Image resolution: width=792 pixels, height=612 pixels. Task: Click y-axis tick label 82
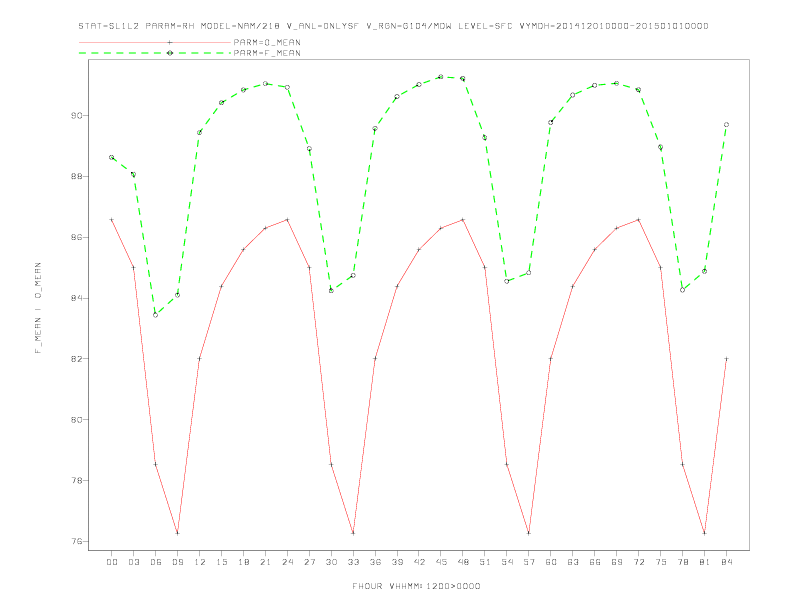(x=76, y=359)
